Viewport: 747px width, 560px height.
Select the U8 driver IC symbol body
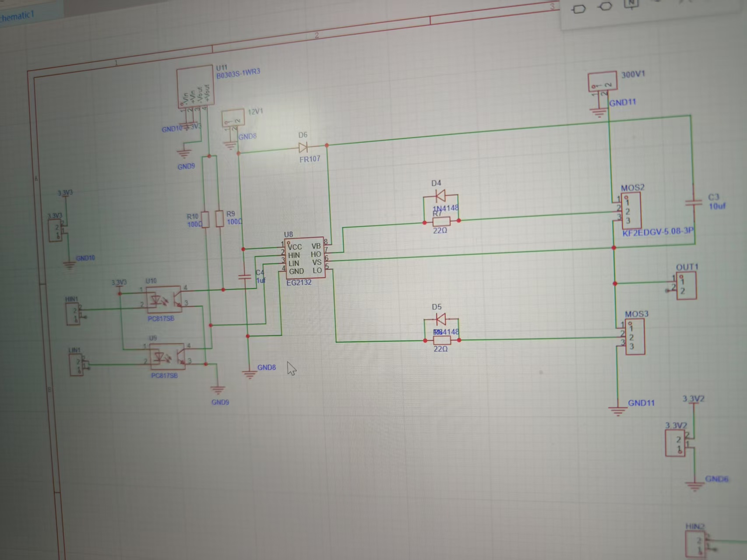(305, 258)
